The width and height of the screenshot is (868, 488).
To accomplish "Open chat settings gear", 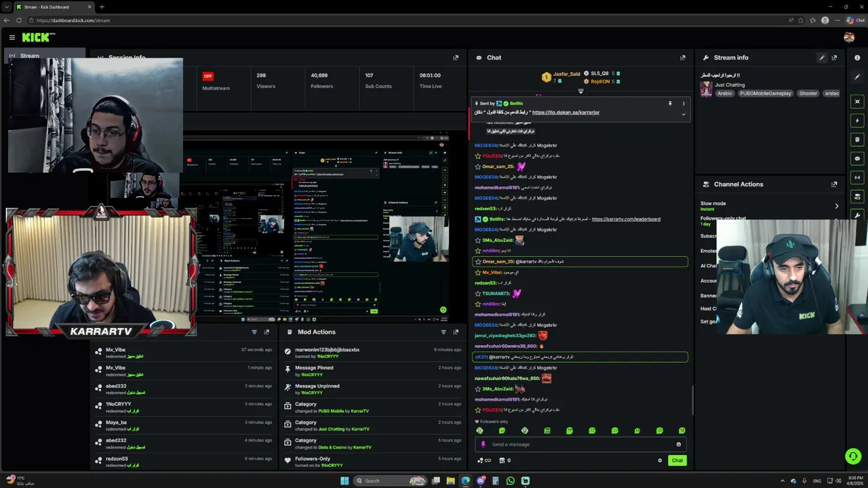I will pos(660,461).
